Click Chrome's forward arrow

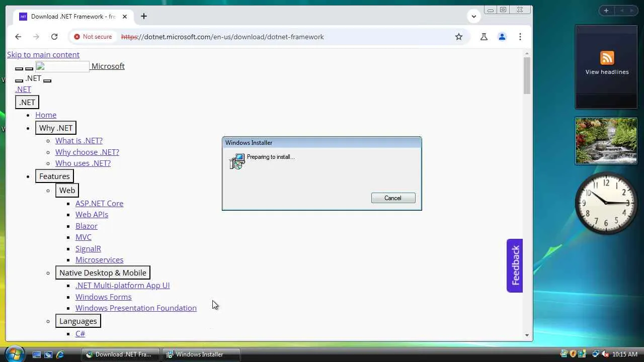click(36, 37)
